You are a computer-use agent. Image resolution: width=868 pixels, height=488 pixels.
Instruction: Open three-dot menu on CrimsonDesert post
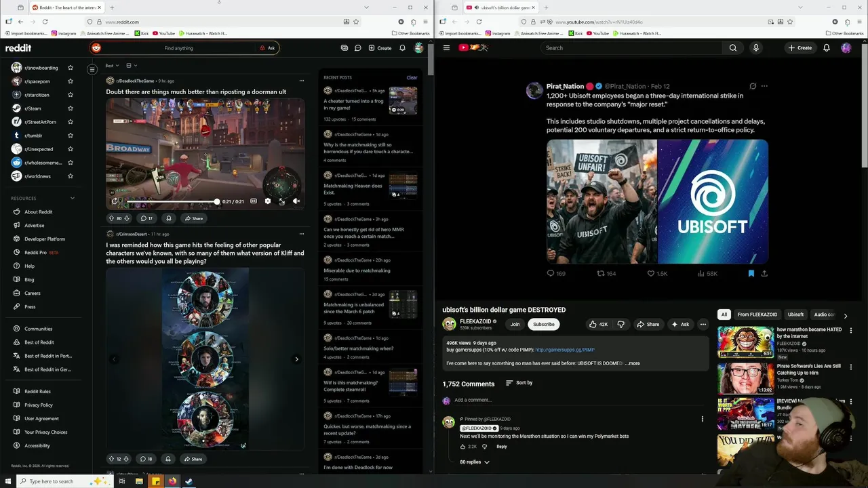point(302,234)
